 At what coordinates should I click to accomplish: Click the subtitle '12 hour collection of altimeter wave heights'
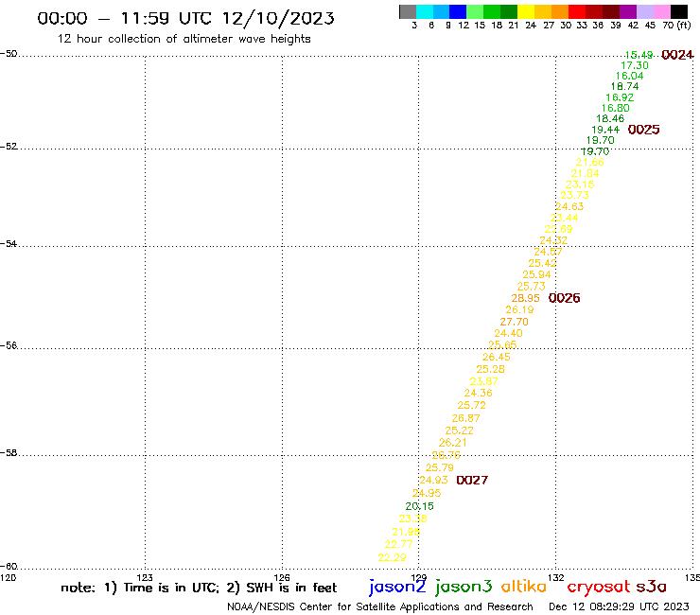click(184, 39)
